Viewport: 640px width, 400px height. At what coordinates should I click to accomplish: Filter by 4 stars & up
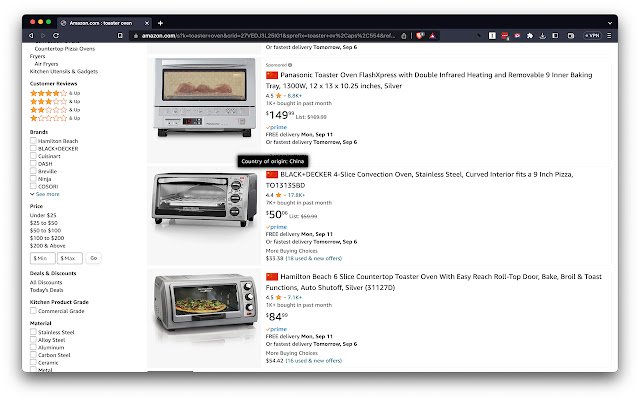tap(55, 93)
